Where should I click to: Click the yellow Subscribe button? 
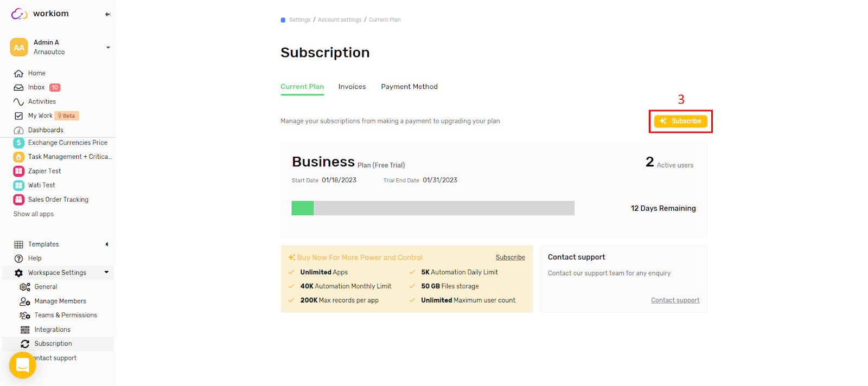680,121
